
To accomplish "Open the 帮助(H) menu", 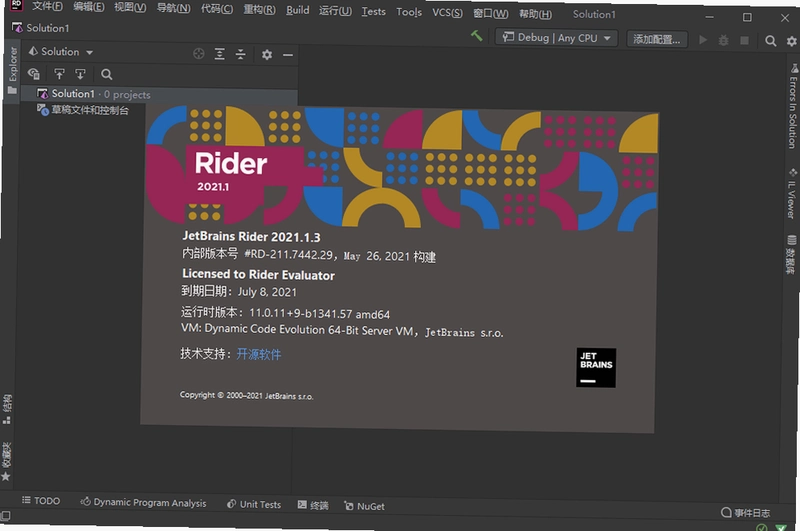I will click(x=535, y=13).
